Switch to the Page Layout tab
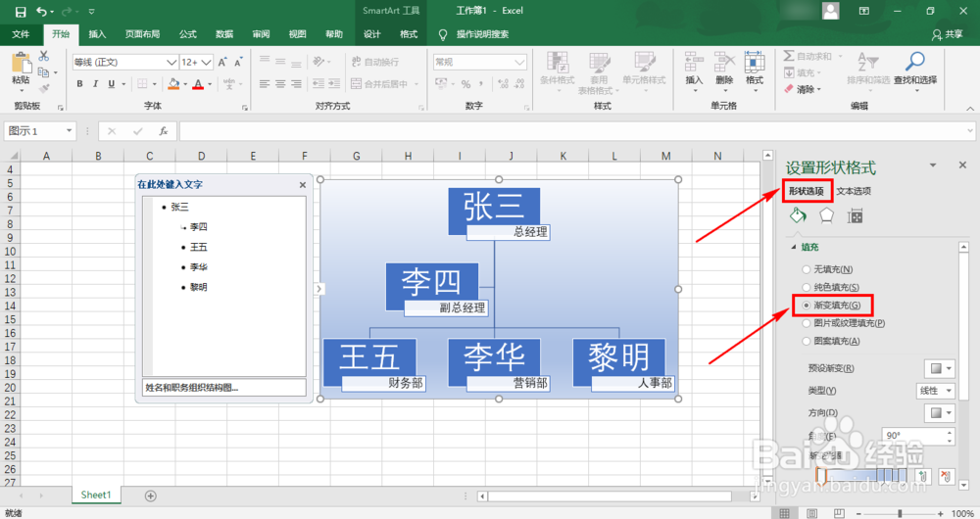This screenshot has width=980, height=519. 142,34
